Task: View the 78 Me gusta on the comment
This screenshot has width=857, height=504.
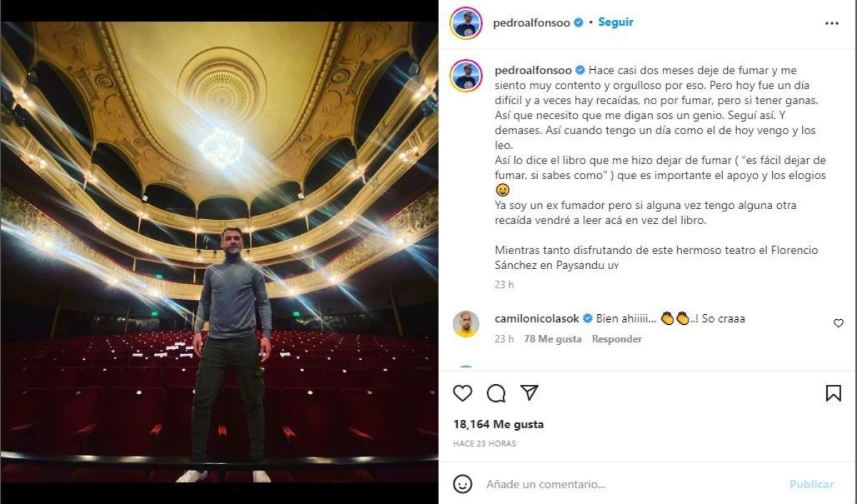Action: pyautogui.click(x=552, y=339)
